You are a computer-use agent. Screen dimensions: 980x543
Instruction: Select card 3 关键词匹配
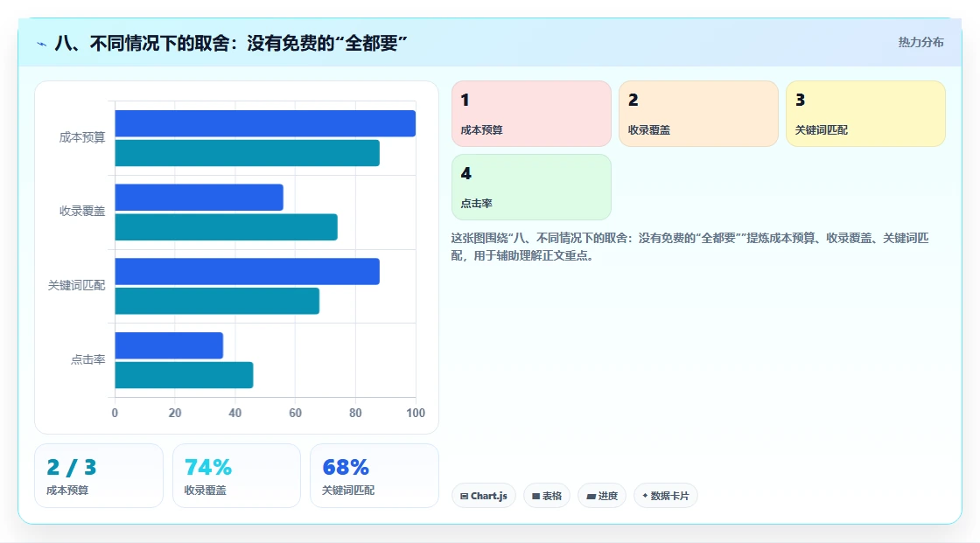tap(865, 114)
